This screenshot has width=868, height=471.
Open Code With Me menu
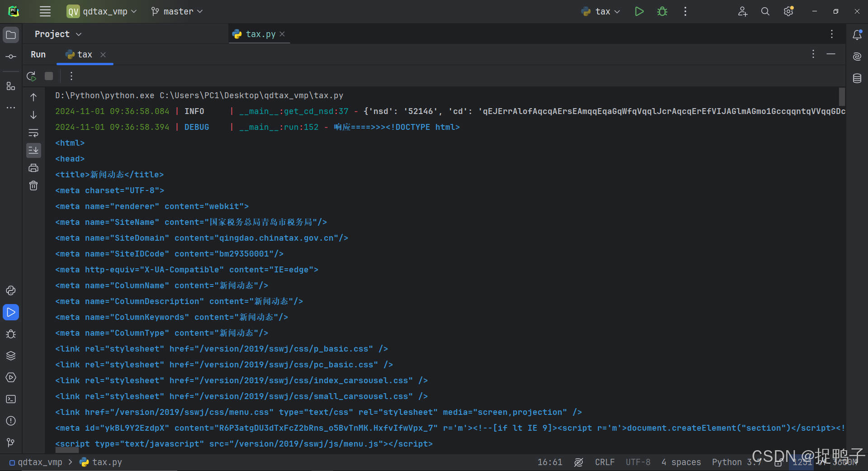[x=742, y=11]
